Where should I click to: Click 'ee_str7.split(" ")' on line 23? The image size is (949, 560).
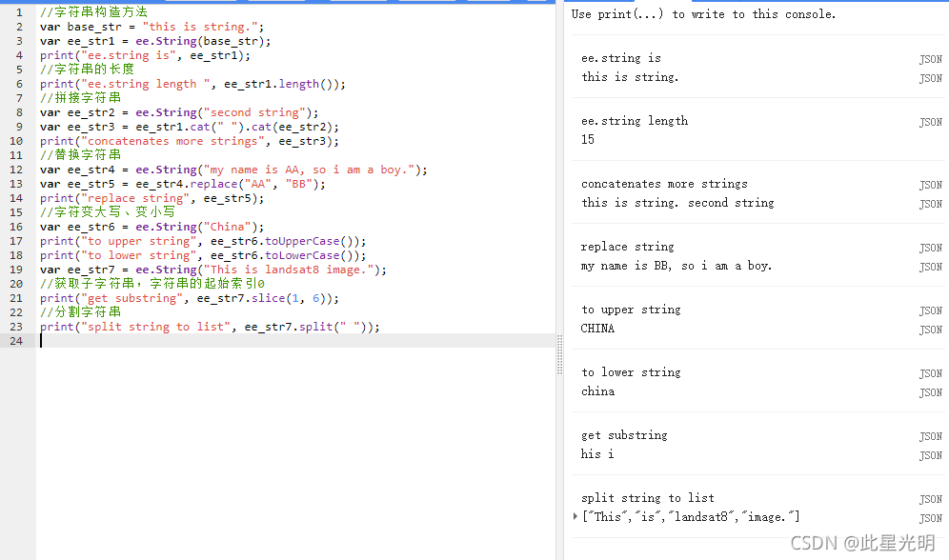308,327
